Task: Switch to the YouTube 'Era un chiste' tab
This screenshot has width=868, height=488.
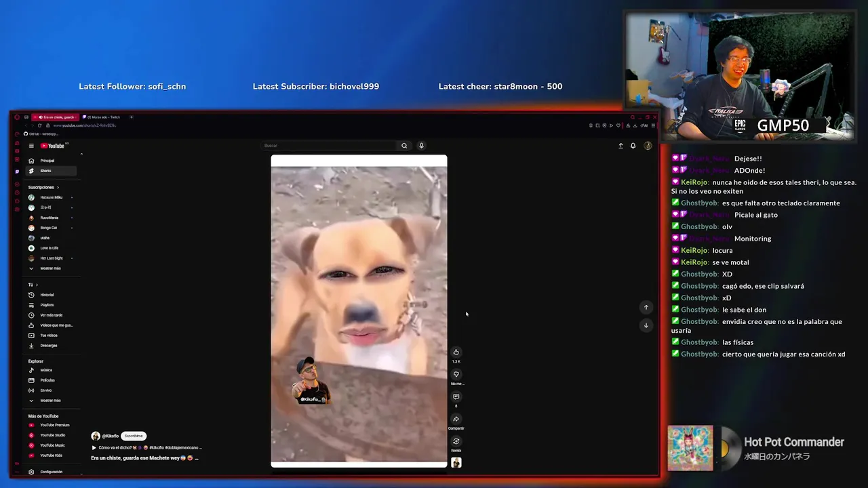Action: [57, 117]
